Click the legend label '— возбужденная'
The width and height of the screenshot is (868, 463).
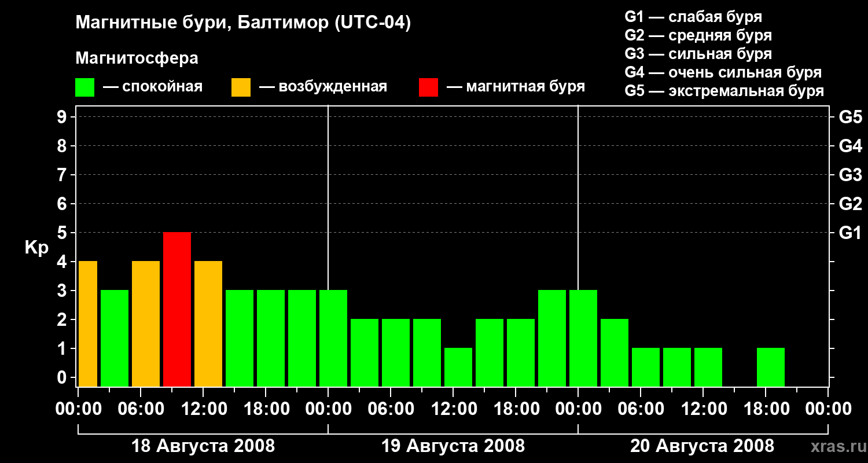pyautogui.click(x=323, y=87)
